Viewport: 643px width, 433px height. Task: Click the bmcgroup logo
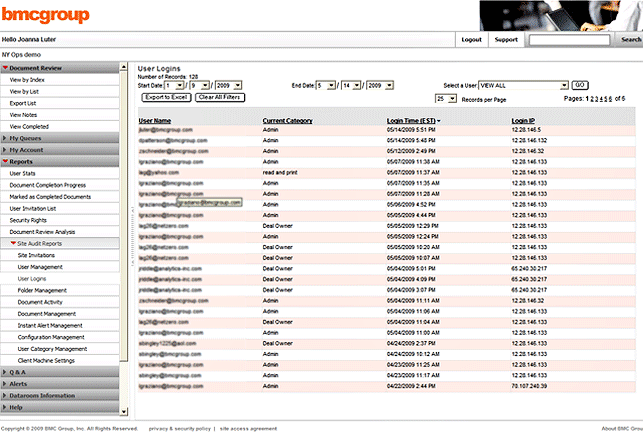coord(45,14)
